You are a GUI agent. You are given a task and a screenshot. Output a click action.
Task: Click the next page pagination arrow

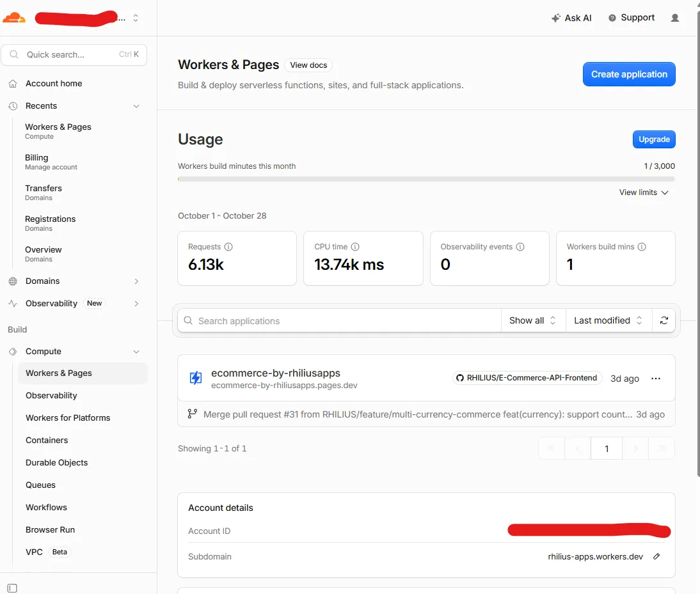635,449
